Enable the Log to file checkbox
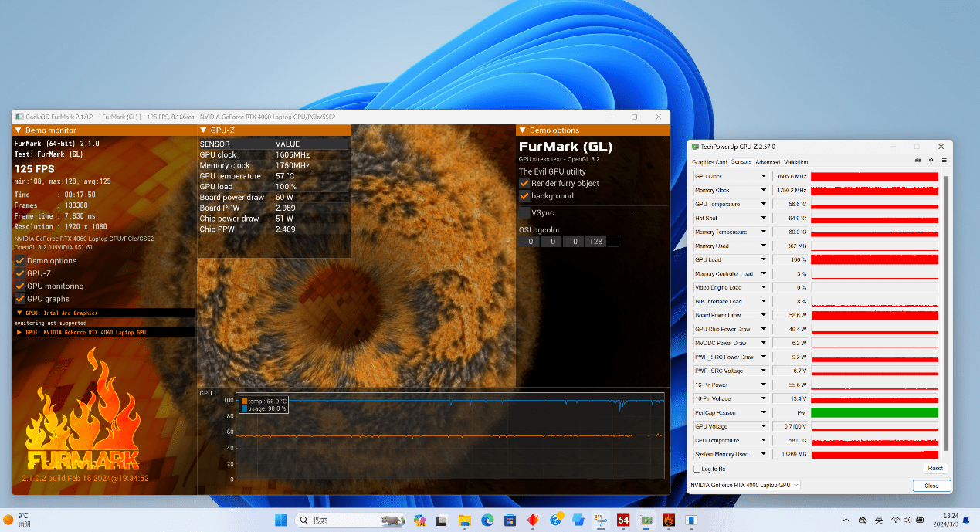Image resolution: width=980 pixels, height=532 pixels. coord(697,469)
